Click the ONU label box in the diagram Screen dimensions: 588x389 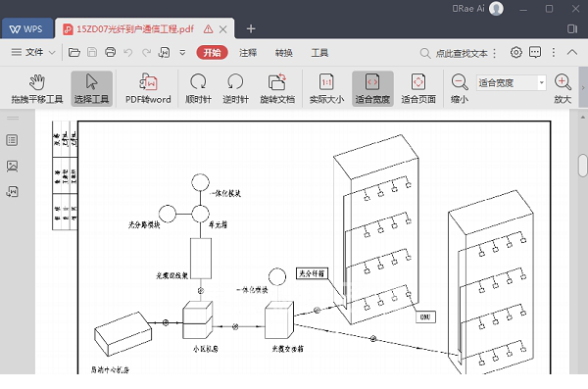(x=425, y=316)
